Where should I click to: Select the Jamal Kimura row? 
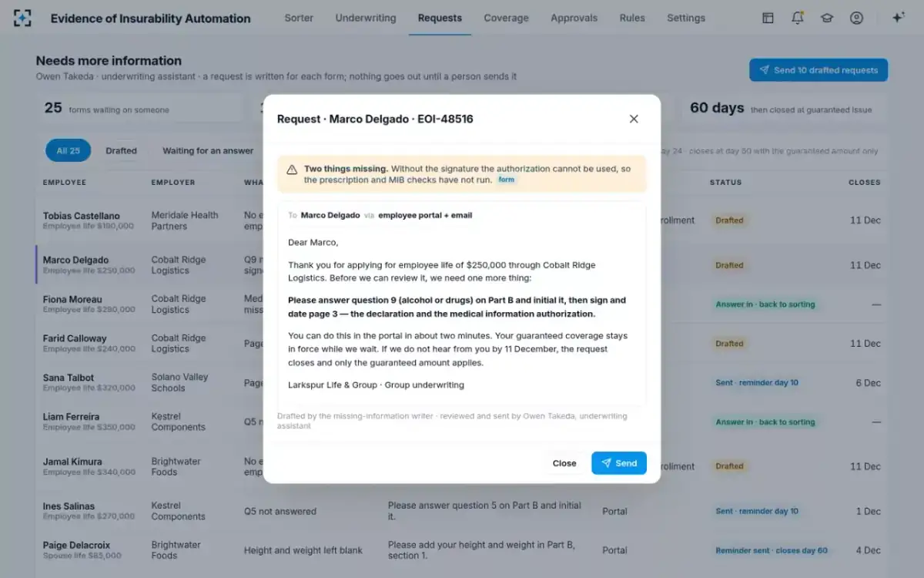(x=462, y=466)
